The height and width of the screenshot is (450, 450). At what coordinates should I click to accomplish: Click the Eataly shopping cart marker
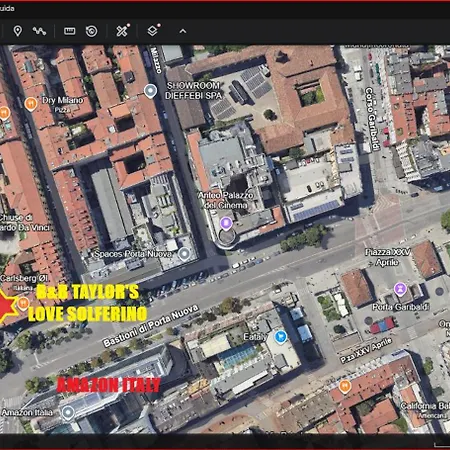pos(281,337)
